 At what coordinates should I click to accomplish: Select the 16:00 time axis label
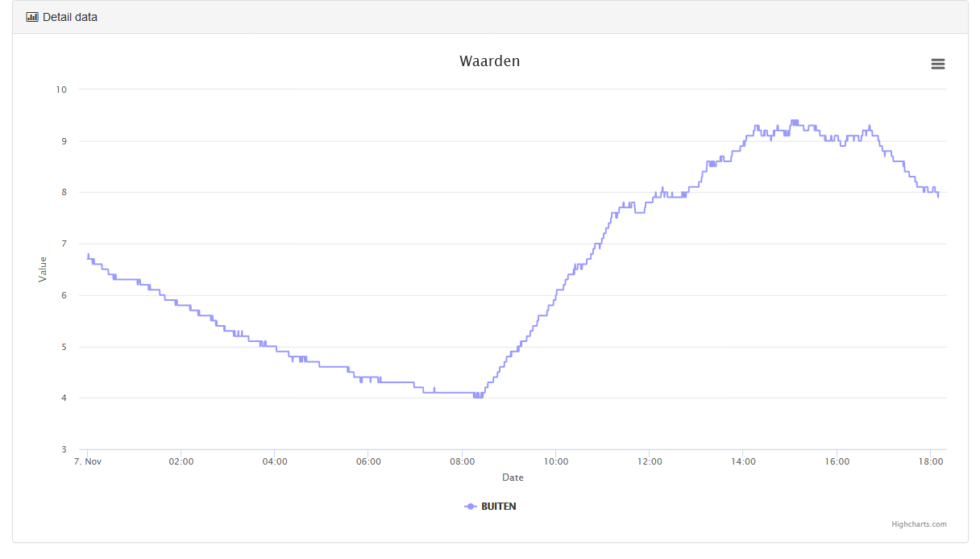837,461
